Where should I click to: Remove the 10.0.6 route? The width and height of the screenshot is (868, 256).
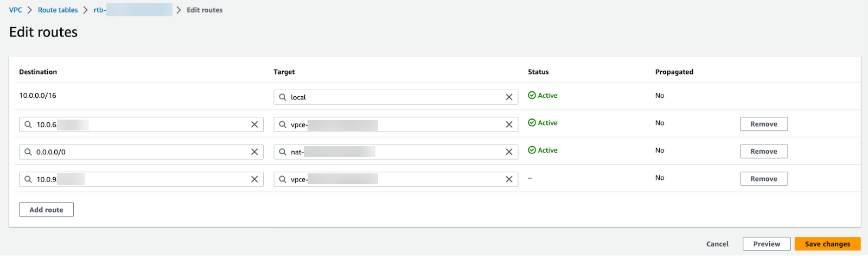(763, 124)
